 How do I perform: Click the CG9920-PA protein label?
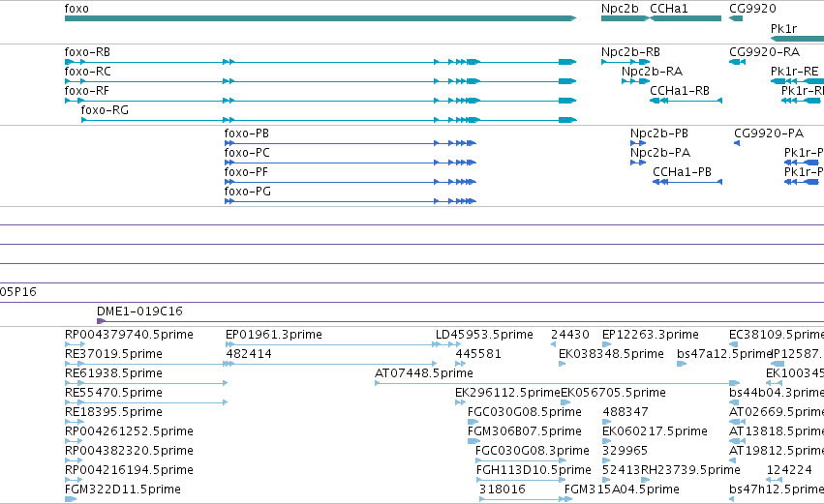(768, 133)
